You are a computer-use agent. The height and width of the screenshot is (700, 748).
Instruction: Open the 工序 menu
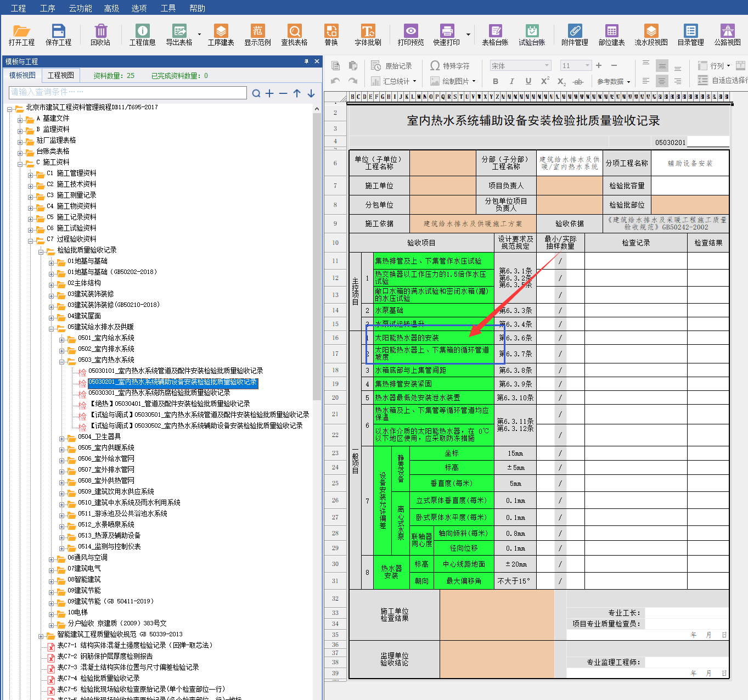tap(47, 8)
